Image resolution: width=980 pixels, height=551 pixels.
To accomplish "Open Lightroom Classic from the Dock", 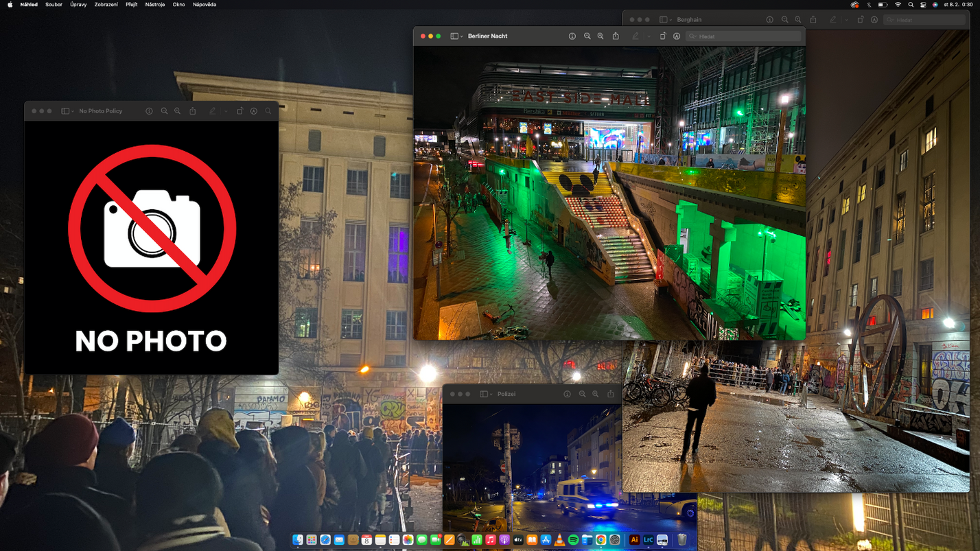I will tap(648, 540).
